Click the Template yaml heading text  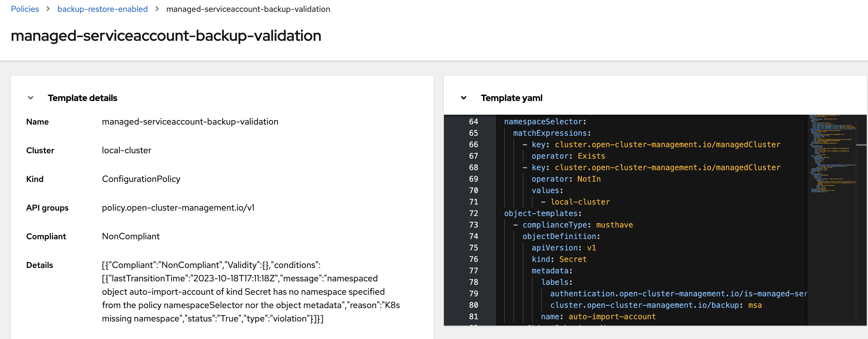[x=511, y=98]
